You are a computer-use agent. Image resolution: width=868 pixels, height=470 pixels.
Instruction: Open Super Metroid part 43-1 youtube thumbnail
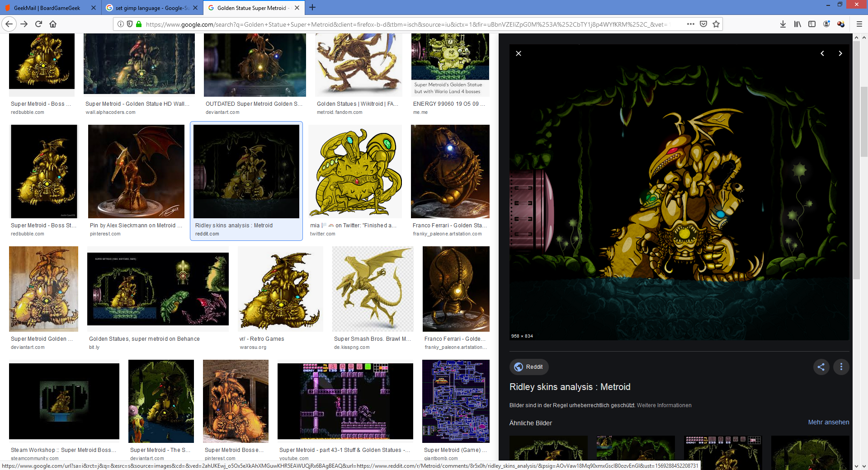pos(345,401)
